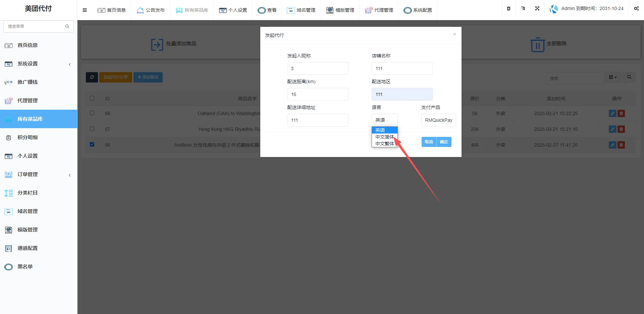Click the hamburger menu toggle icon
The width and height of the screenshot is (644, 314).
[x=85, y=10]
